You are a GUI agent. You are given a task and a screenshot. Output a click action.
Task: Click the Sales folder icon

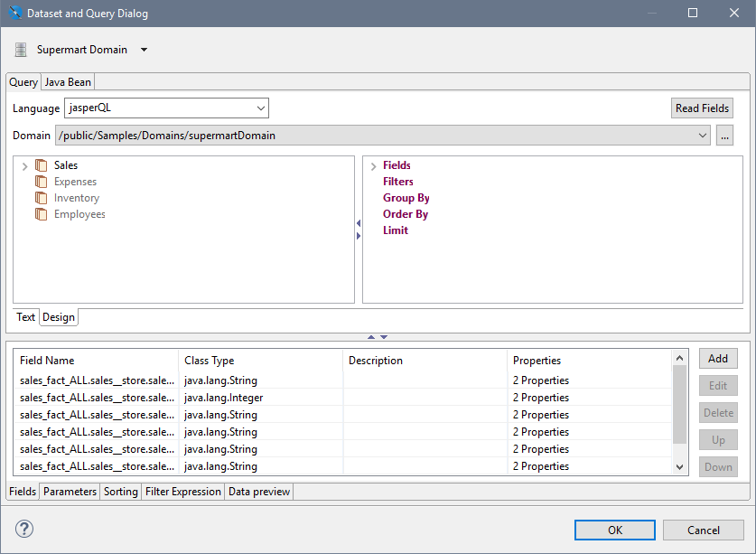(42, 165)
